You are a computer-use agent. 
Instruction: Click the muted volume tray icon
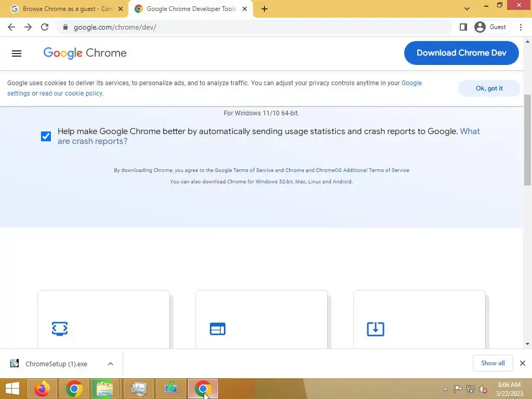tap(483, 389)
